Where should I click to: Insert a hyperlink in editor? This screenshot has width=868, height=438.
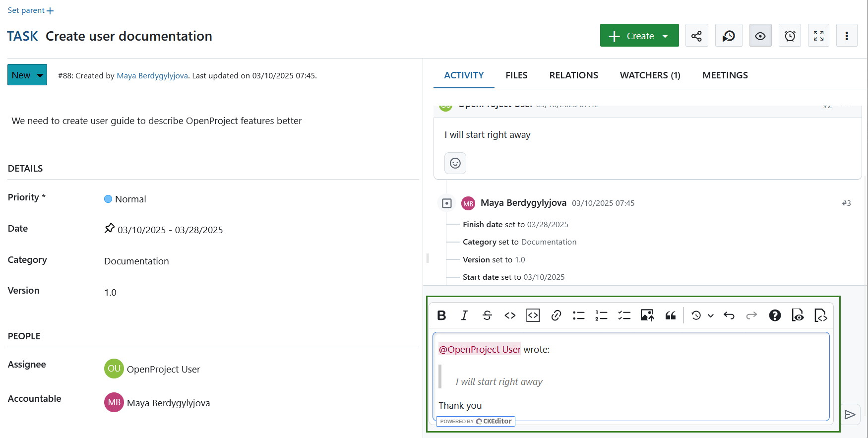click(x=556, y=315)
